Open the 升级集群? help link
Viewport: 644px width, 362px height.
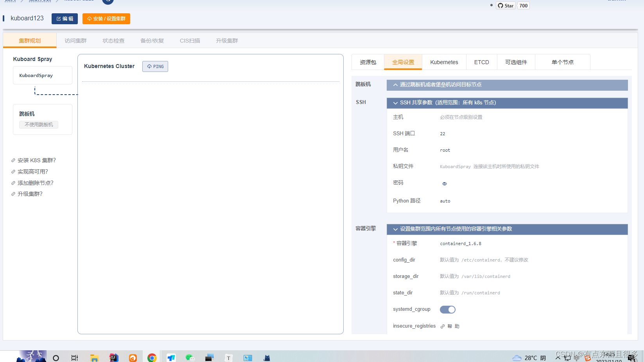30,194
